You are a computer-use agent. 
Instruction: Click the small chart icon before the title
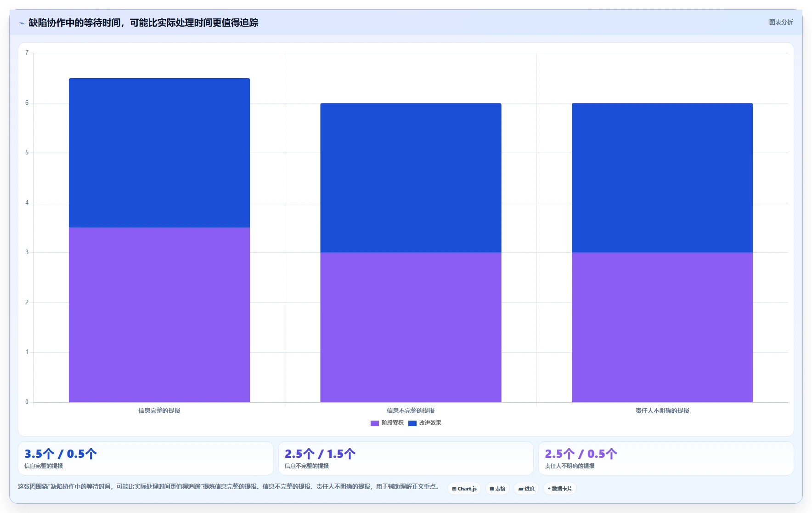coord(22,23)
